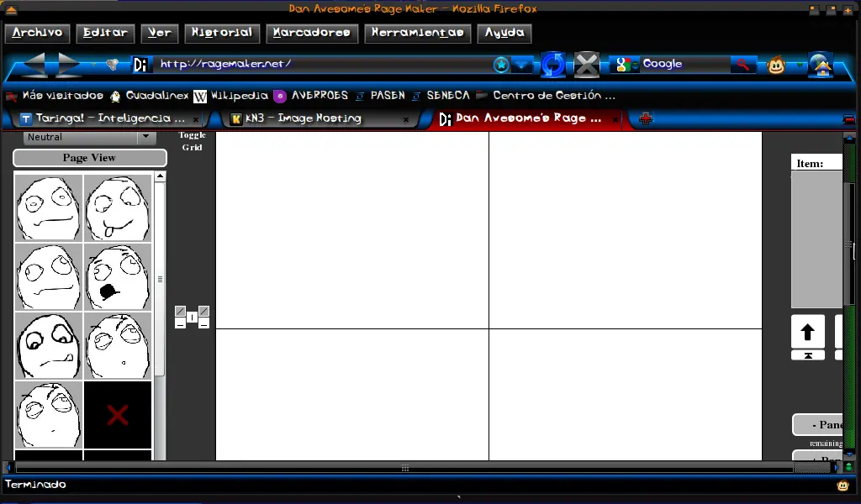Click the red search magnifier icon
This screenshot has height=504, width=861.
click(x=743, y=64)
